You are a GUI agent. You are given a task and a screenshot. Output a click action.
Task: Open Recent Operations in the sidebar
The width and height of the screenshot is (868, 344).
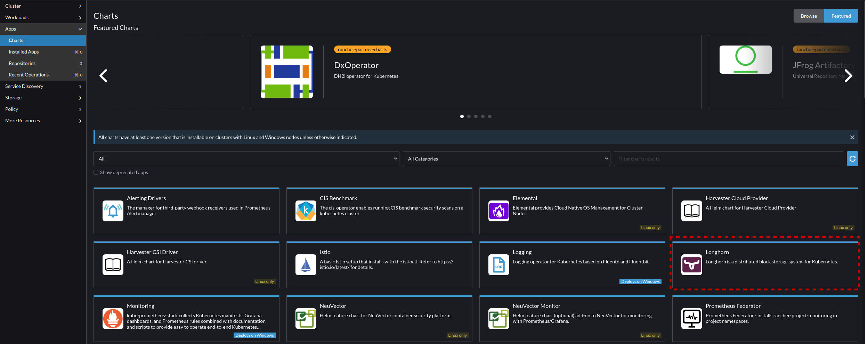pyautogui.click(x=43, y=75)
